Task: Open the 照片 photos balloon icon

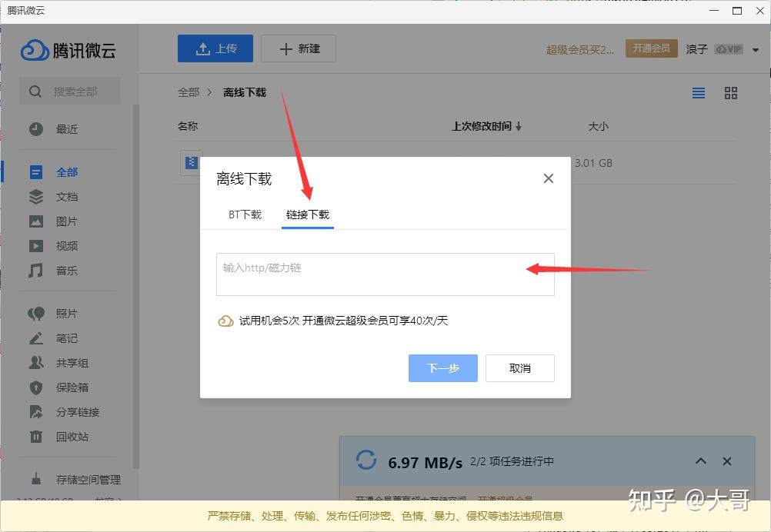Action: pyautogui.click(x=36, y=314)
